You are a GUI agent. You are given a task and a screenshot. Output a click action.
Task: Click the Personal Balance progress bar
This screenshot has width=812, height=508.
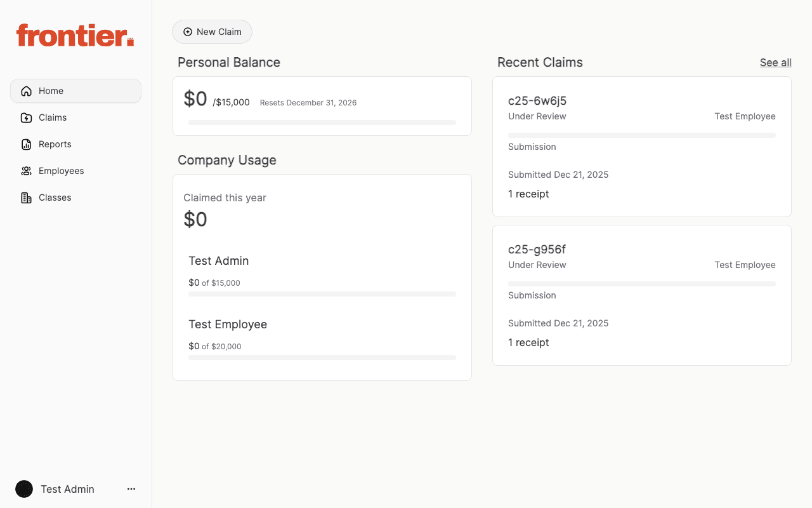(x=322, y=122)
